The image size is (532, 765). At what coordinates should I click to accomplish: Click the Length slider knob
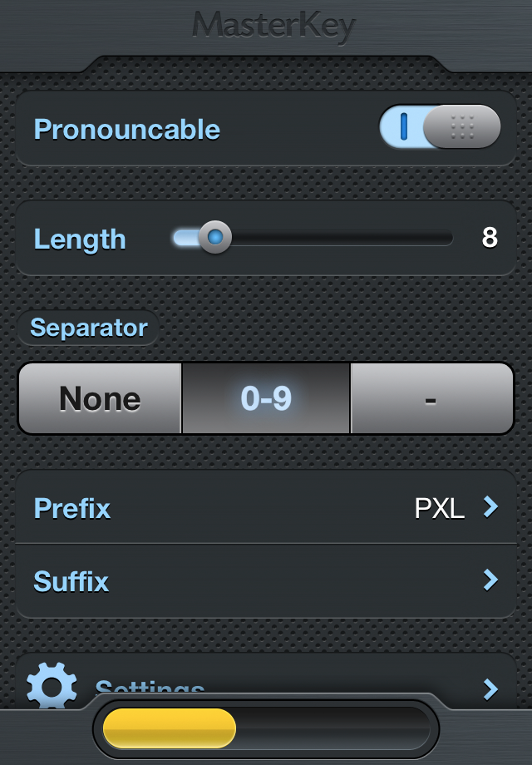[x=215, y=237]
